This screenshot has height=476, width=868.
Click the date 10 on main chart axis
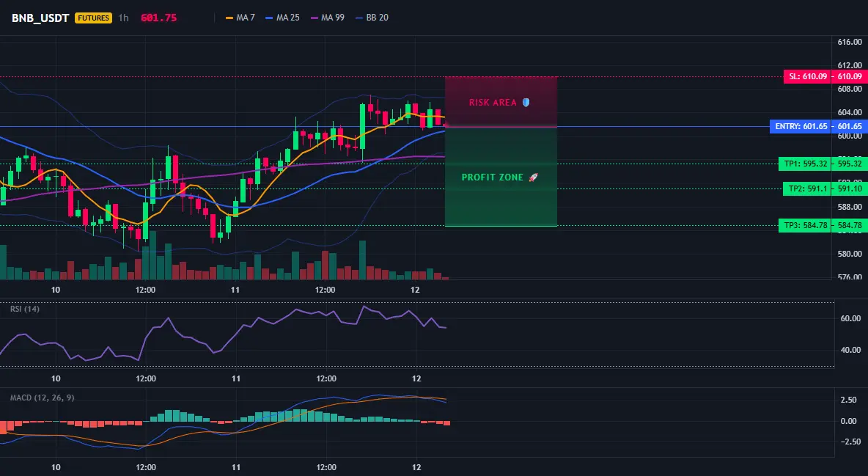pyautogui.click(x=56, y=290)
